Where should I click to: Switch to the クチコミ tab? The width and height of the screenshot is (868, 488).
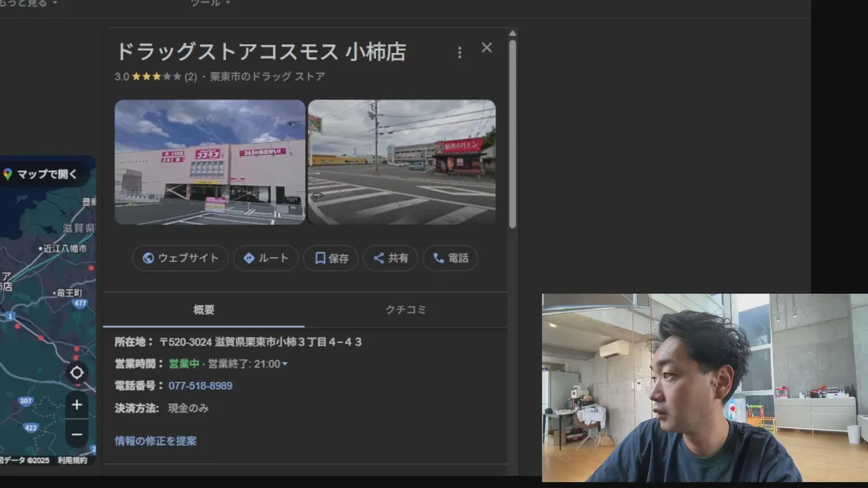click(x=406, y=310)
